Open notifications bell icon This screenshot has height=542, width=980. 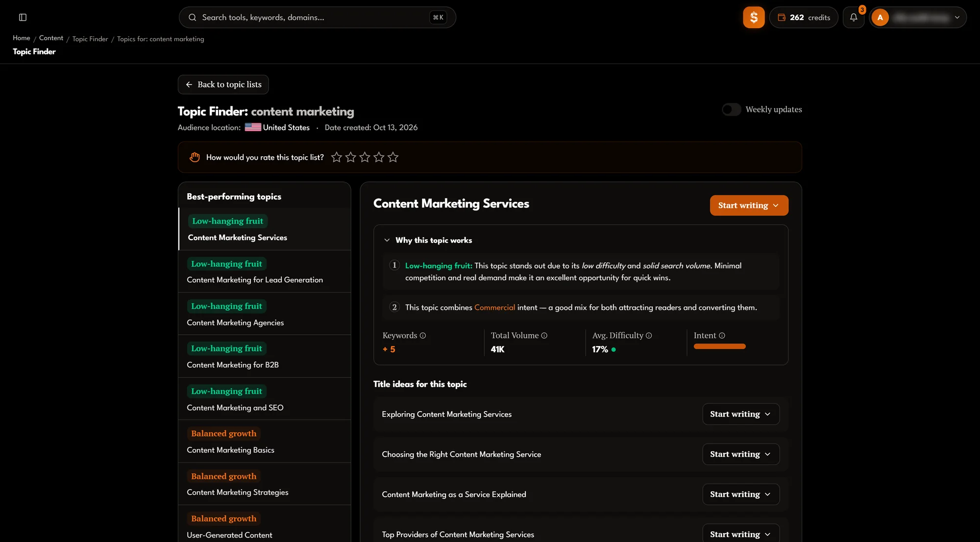[854, 17]
